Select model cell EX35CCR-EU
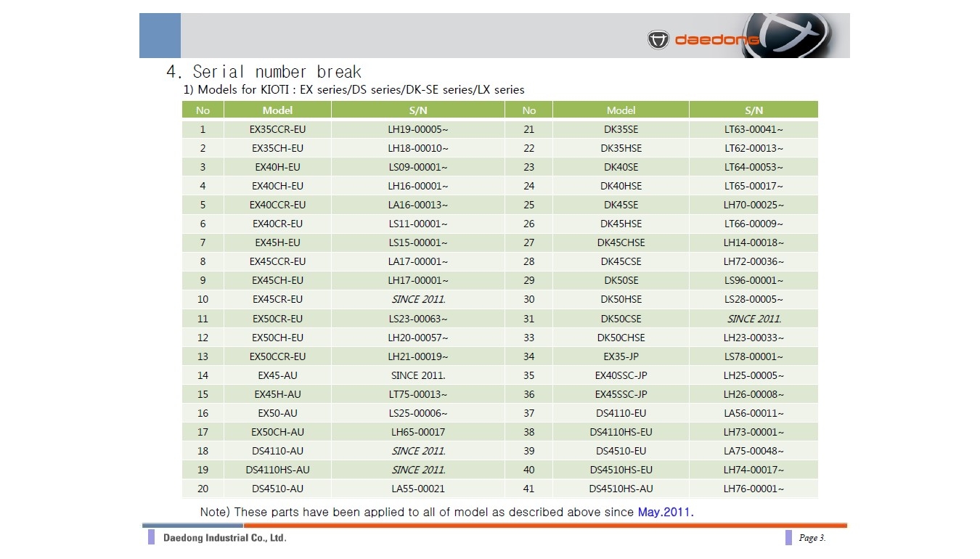The image size is (980, 559). coord(277,129)
